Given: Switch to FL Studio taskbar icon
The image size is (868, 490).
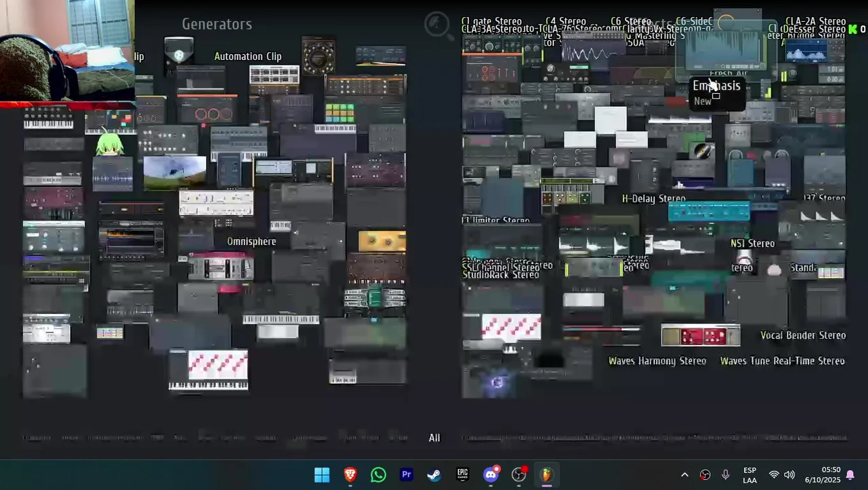Looking at the screenshot, I should 547,474.
